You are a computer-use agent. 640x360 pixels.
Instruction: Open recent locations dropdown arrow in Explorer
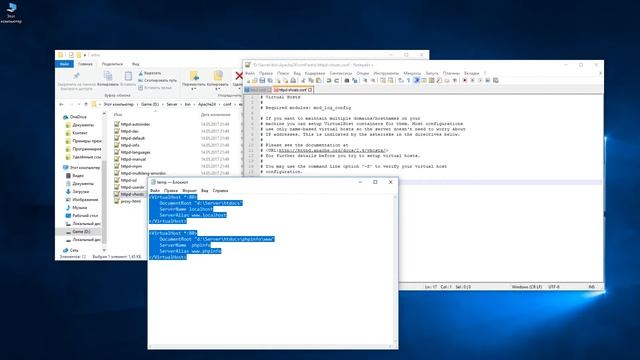click(79, 104)
